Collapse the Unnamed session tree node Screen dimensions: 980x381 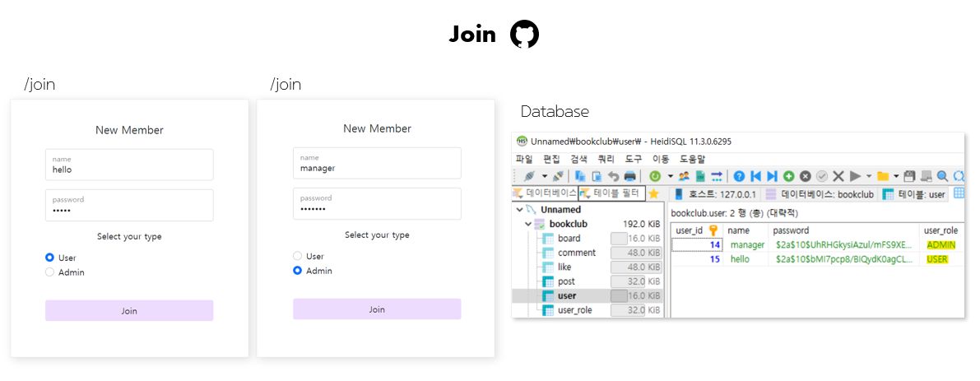519,210
